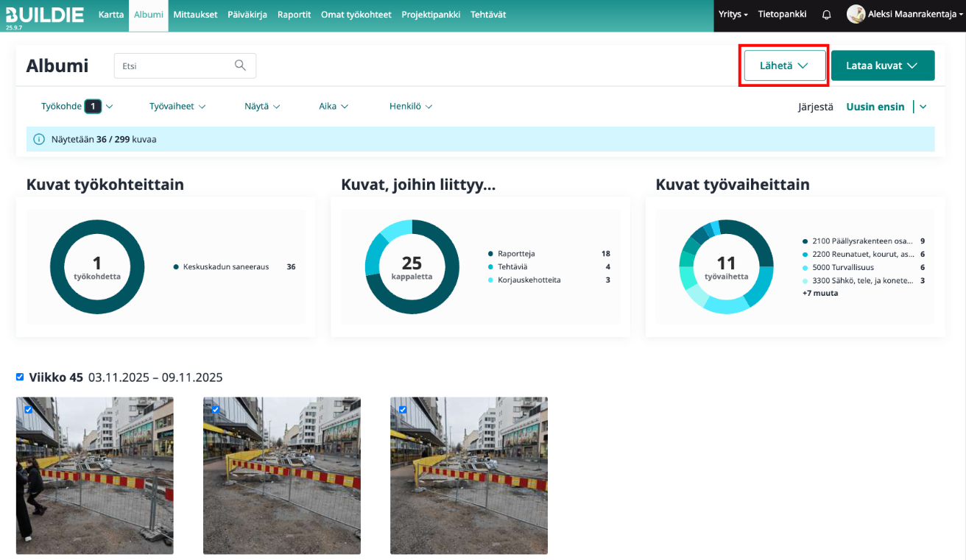Image resolution: width=966 pixels, height=560 pixels.
Task: Click the Lähetä button
Action: coord(783,65)
